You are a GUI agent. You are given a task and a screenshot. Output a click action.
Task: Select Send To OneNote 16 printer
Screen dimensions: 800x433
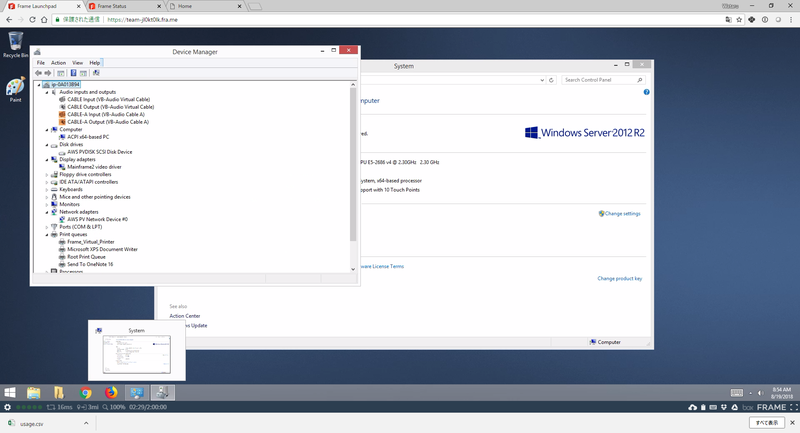click(90, 264)
